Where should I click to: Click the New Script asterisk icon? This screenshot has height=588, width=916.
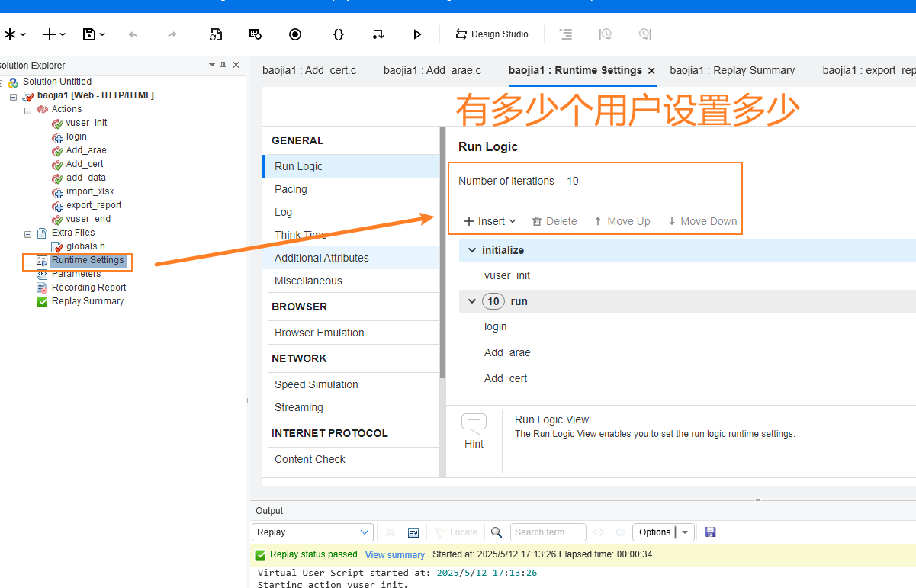(10, 34)
